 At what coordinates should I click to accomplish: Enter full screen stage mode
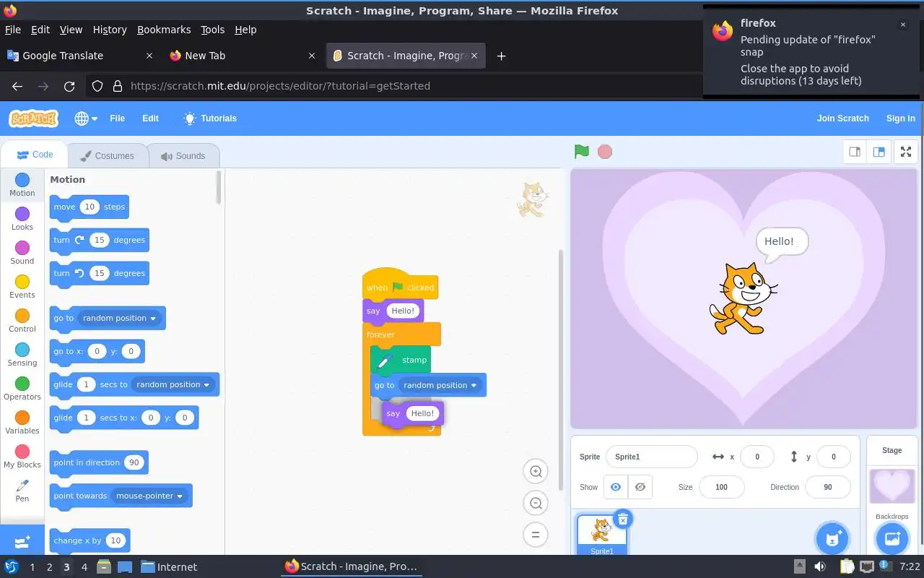point(906,152)
